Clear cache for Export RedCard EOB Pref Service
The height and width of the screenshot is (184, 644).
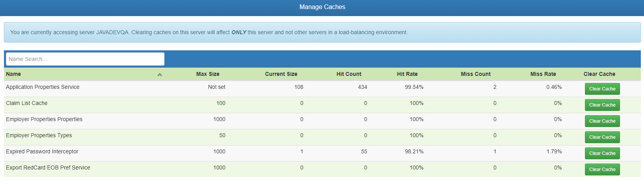pos(602,169)
